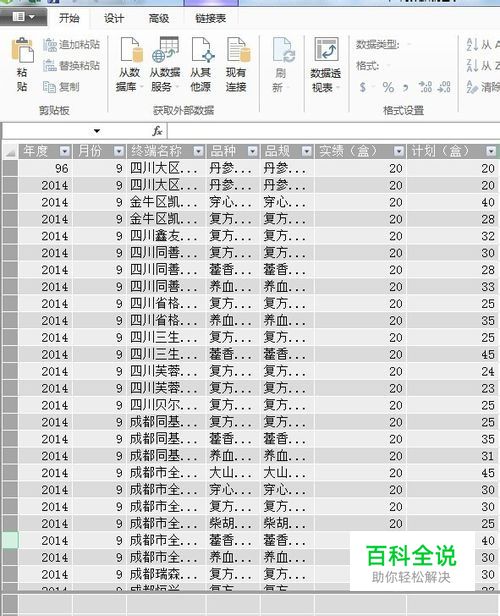Open the 品规 column filter dropdown

(307, 151)
